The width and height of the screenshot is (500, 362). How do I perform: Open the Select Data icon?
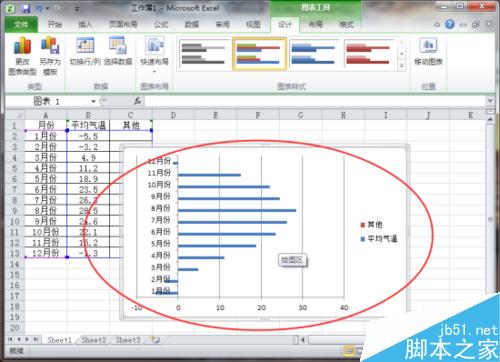[x=118, y=51]
